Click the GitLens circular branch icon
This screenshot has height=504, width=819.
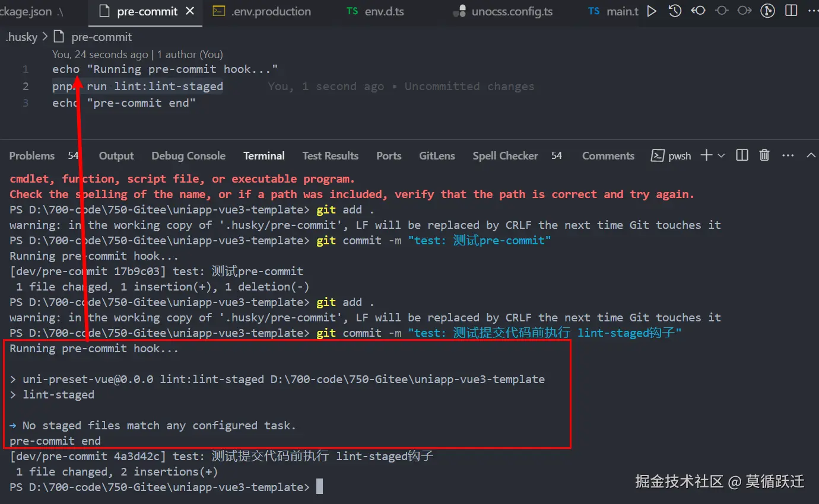pos(768,11)
